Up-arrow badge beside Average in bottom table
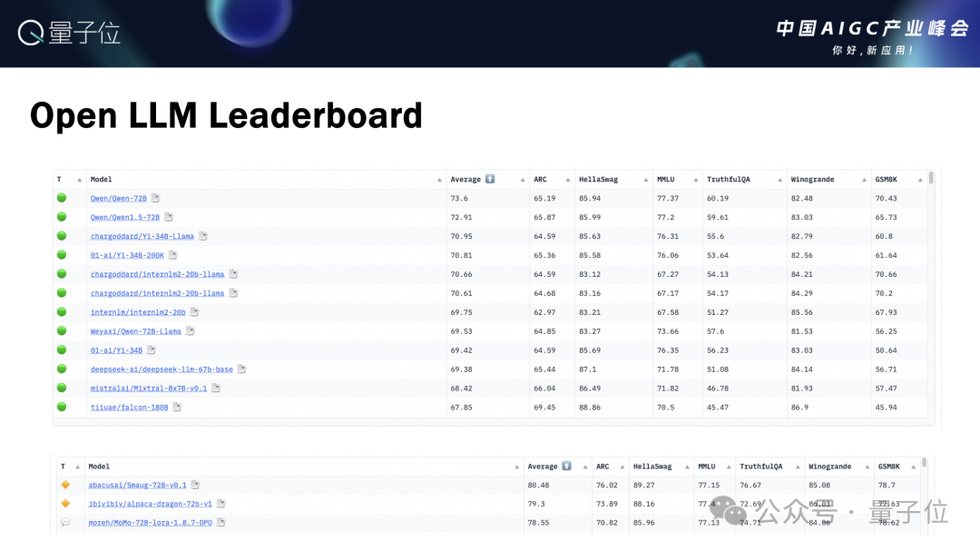 pos(566,466)
